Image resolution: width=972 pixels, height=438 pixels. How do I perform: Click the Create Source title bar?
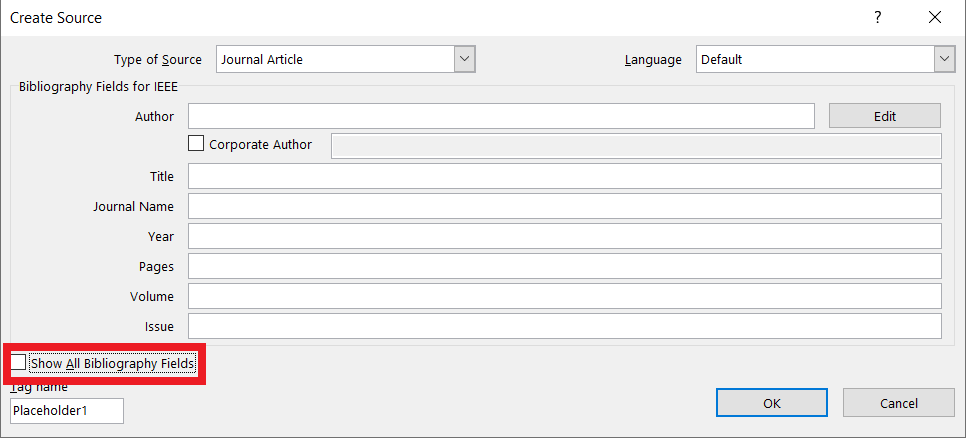pyautogui.click(x=400, y=17)
